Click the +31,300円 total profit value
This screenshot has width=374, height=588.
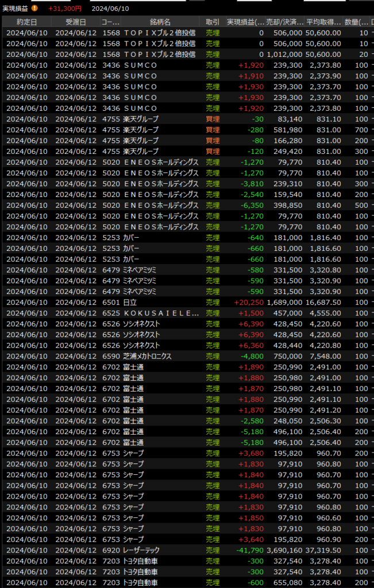(65, 9)
